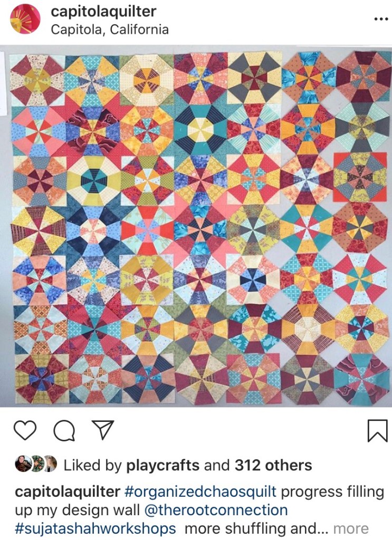
Task: Open capitolaquilter username in header
Action: 103,12
